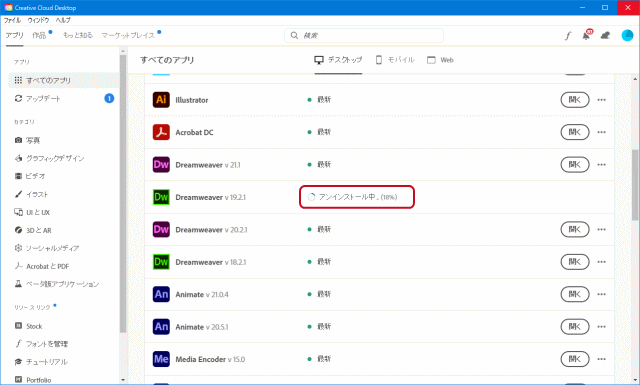Screen dimensions: 640x385
Task: Switch to the もっと知る tab
Action: tap(78, 36)
